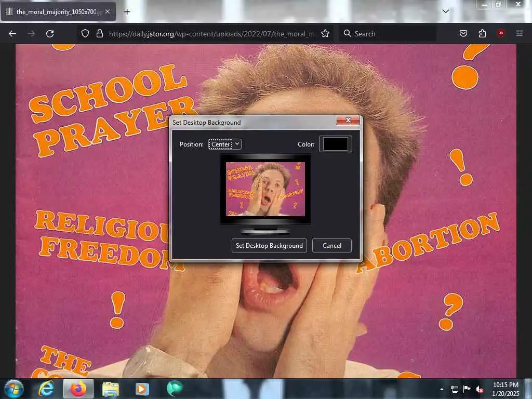Screen dimensions: 532x399
Task: Click the magnifier icon in the Search box
Action: click(347, 34)
